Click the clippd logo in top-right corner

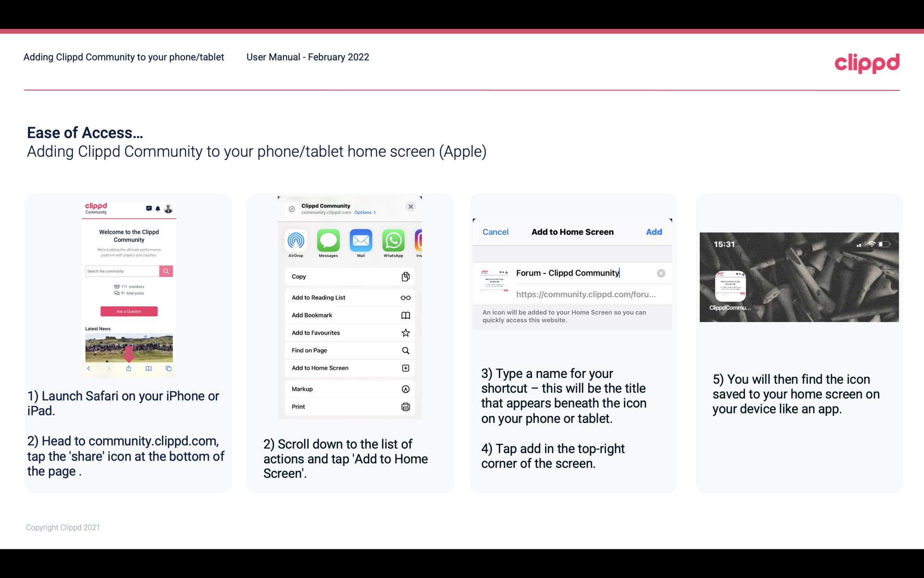tap(867, 63)
